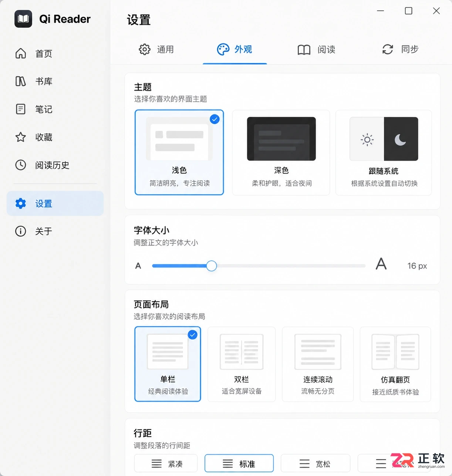This screenshot has height=476, width=452.
Task: Click the large A font-size icon
Action: (x=381, y=264)
